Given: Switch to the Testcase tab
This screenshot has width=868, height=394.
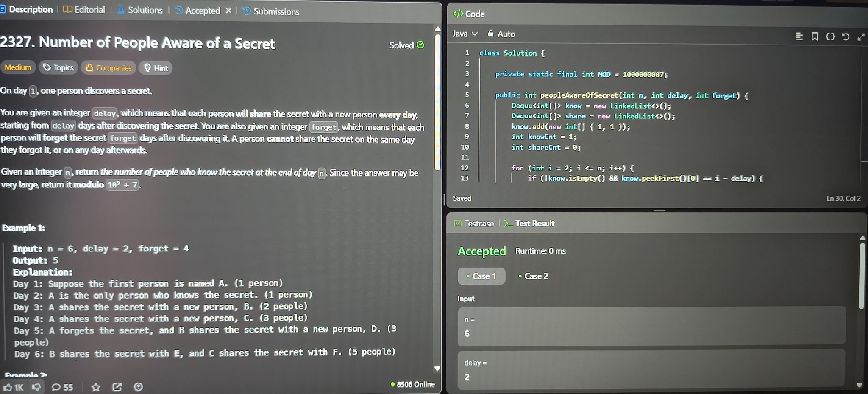Looking at the screenshot, I should [x=474, y=224].
